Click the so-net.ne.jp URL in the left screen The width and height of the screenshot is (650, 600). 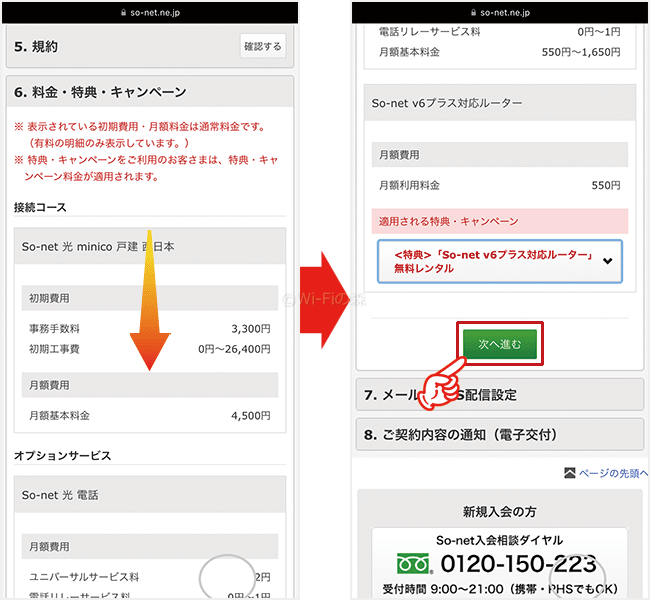pyautogui.click(x=155, y=12)
